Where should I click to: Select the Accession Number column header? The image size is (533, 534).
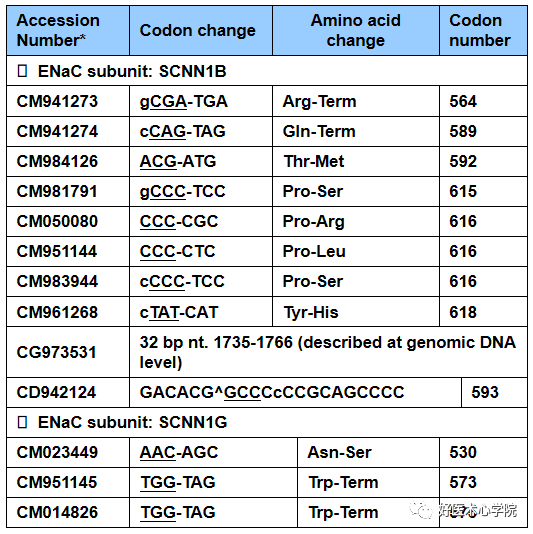click(x=68, y=31)
